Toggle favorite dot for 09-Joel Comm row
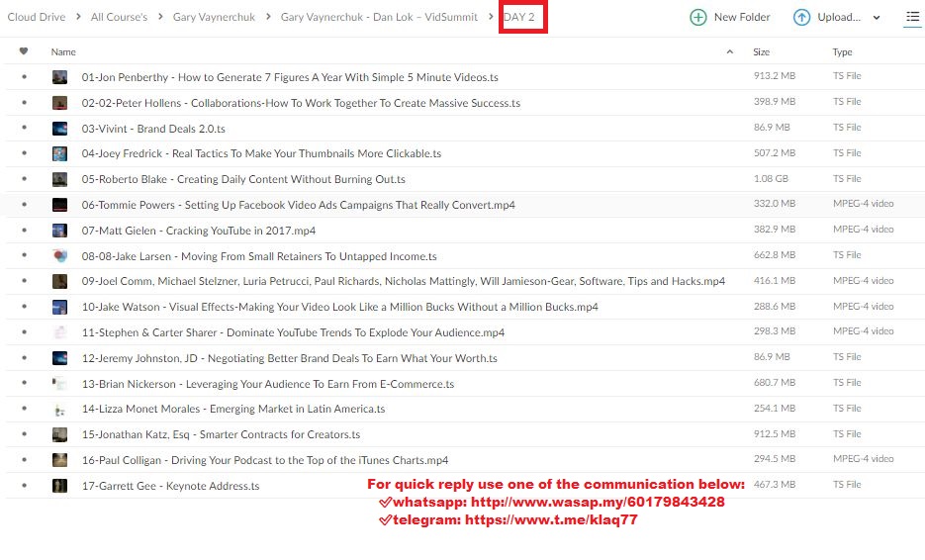 [x=24, y=281]
